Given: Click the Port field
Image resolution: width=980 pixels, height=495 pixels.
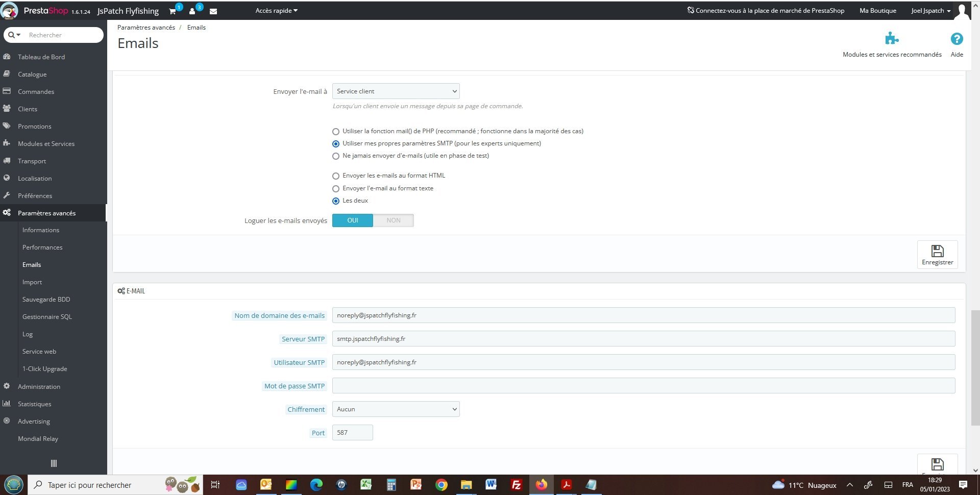Looking at the screenshot, I should (x=352, y=433).
